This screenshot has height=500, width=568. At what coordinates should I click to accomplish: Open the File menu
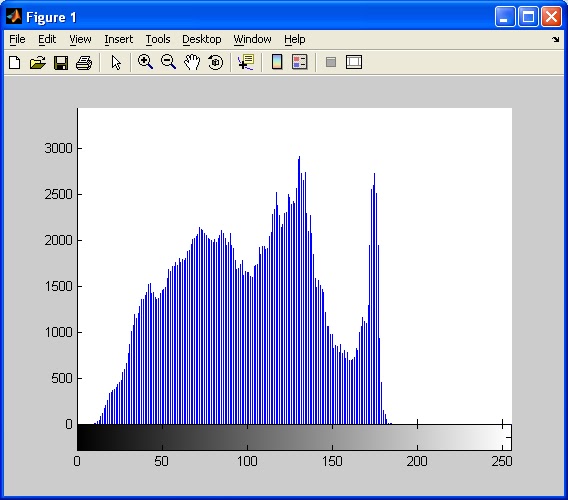17,39
